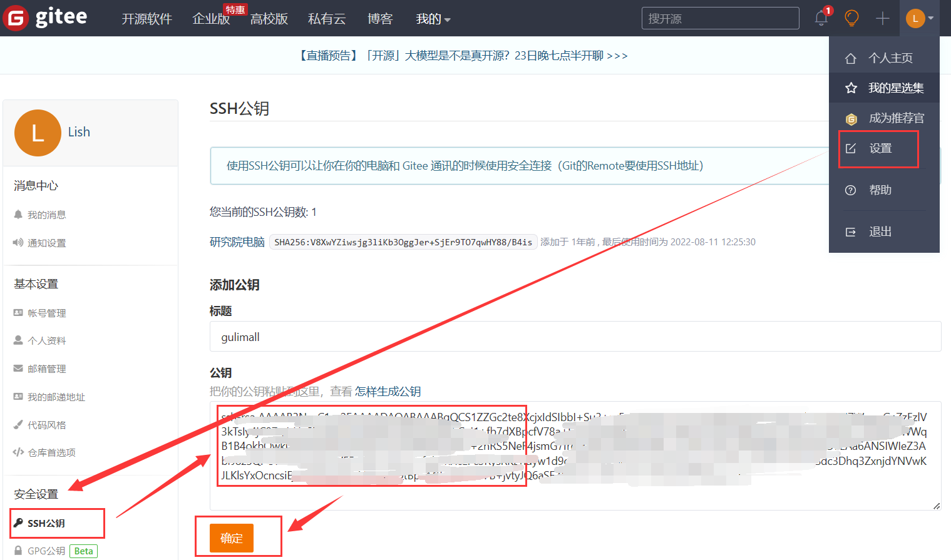The height and width of the screenshot is (560, 951).
Task: Click the orange 确定 button
Action: tap(232, 538)
